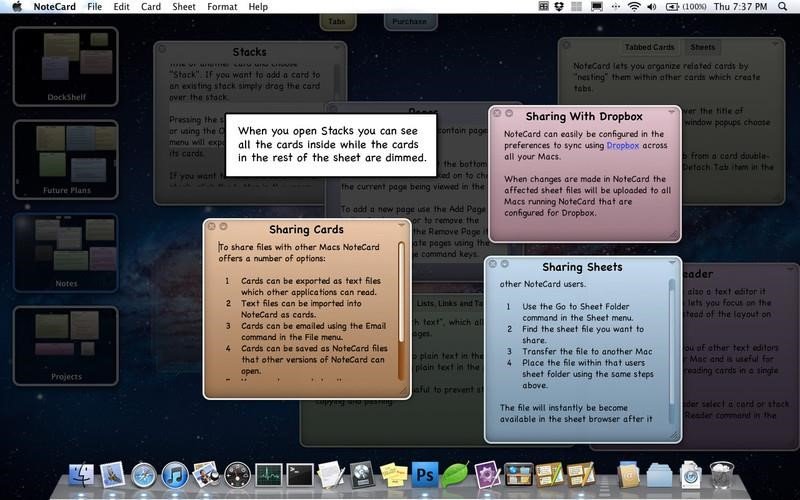Open the DockShelf sheet thumbnail
The width and height of the screenshot is (800, 500).
point(66,66)
